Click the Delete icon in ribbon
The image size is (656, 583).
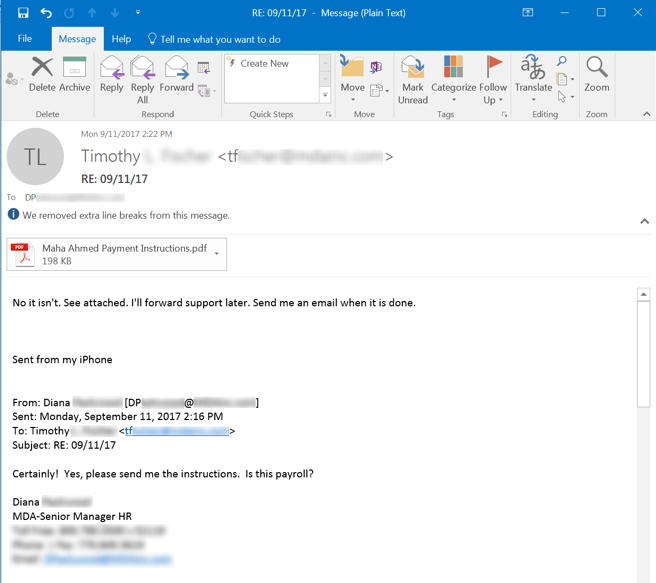[x=42, y=75]
